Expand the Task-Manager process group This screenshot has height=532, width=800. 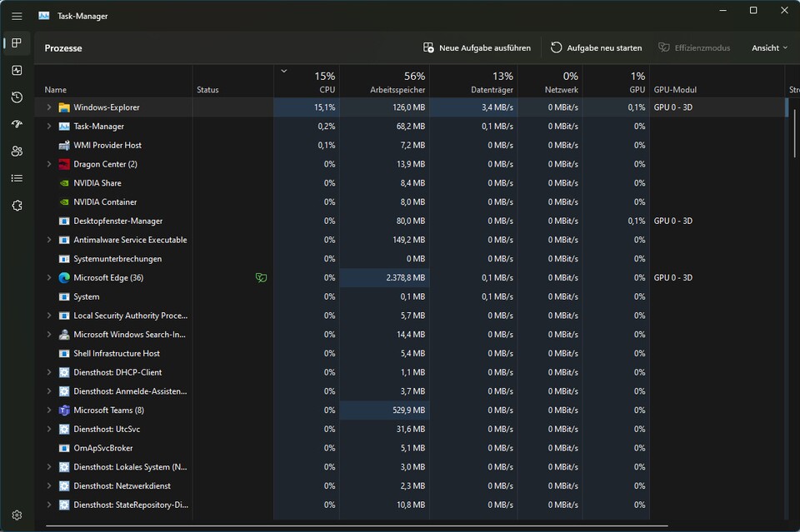pos(49,127)
